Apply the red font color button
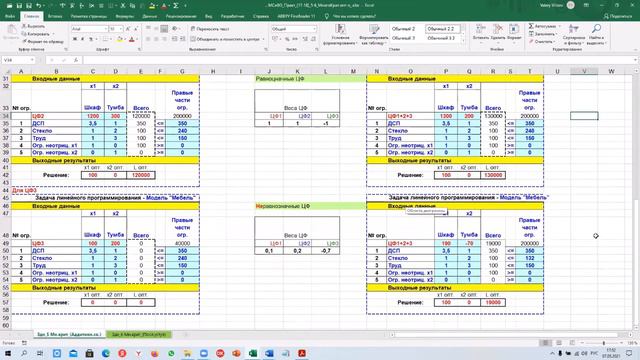640x360 pixels. 131,39
